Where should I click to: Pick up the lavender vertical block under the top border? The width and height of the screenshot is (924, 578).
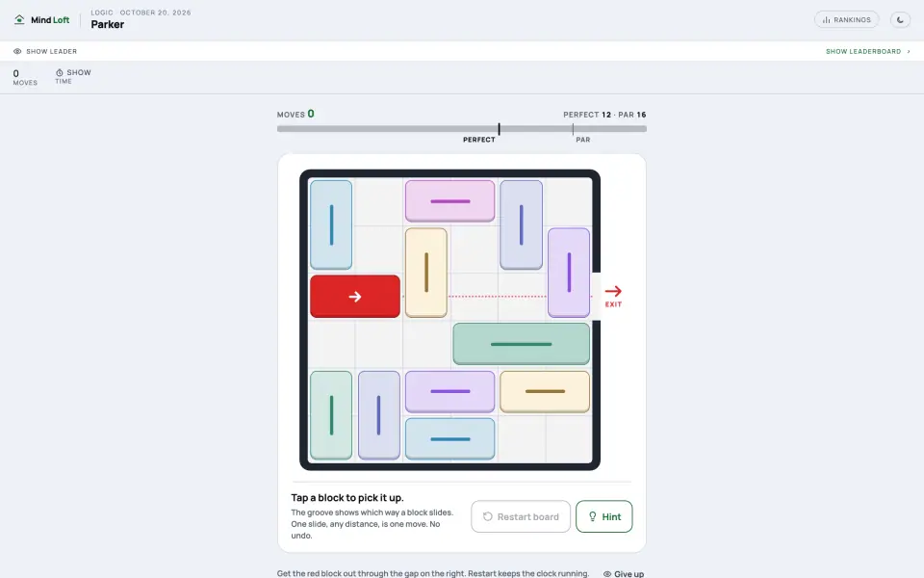coord(521,224)
